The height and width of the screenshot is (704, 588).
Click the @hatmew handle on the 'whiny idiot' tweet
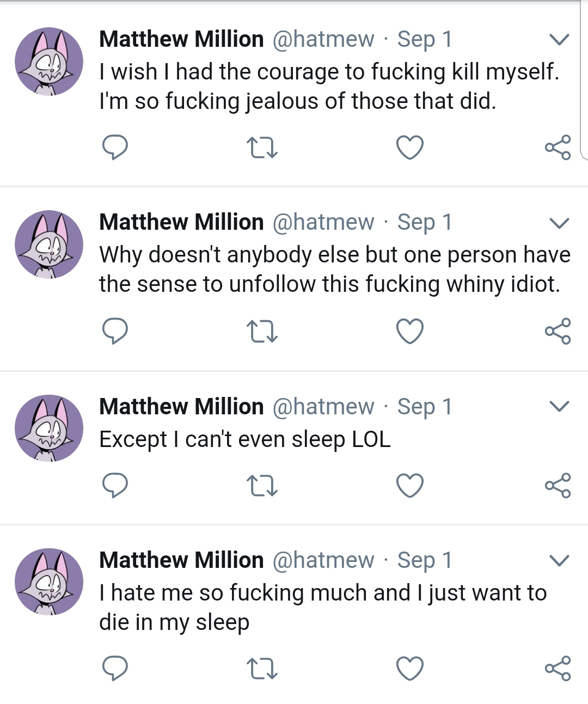tap(323, 222)
